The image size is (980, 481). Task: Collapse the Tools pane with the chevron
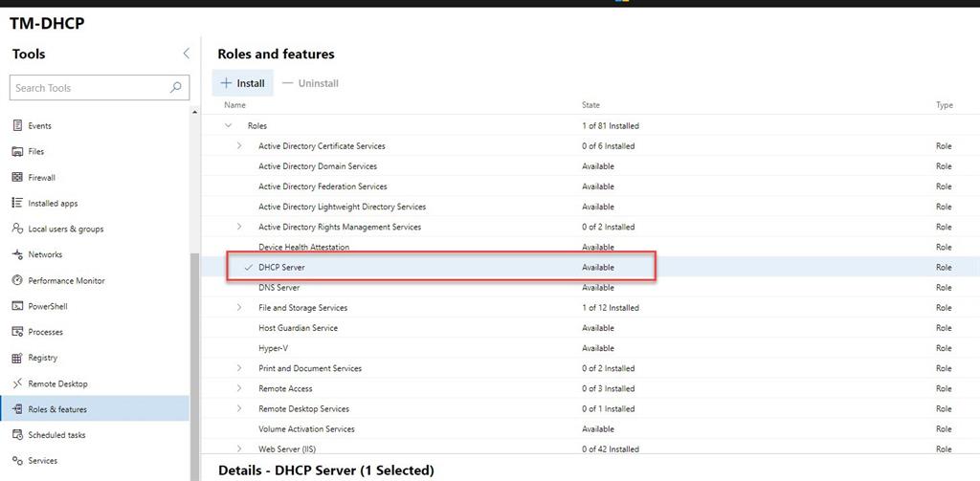point(186,54)
